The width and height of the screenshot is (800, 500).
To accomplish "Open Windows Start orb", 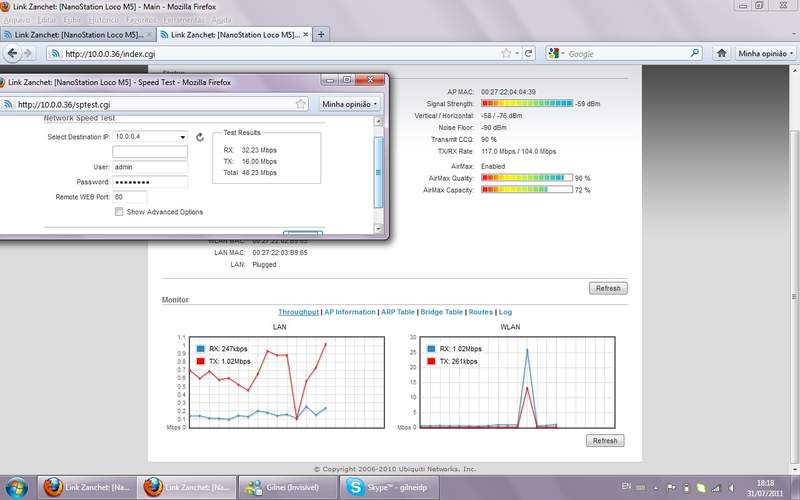I will [16, 488].
